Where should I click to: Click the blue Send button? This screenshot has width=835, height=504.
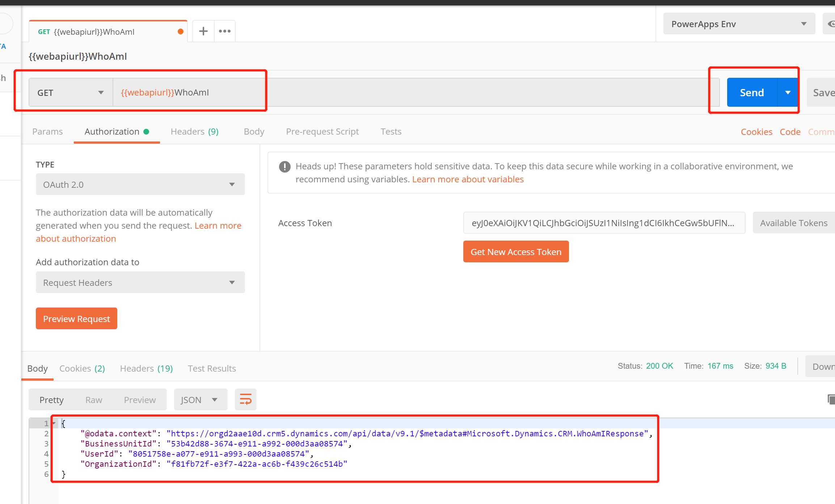(752, 93)
